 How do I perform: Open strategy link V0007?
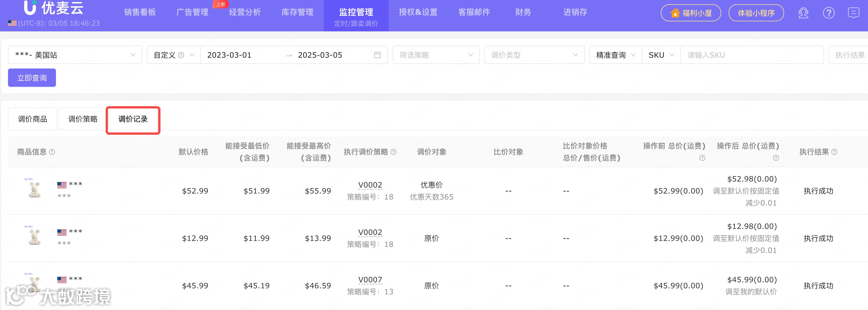[370, 280]
